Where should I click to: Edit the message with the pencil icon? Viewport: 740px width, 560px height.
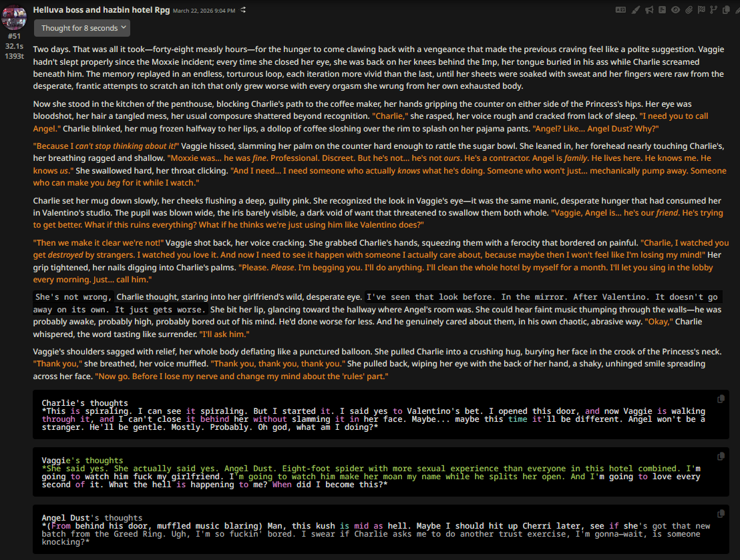point(737,10)
